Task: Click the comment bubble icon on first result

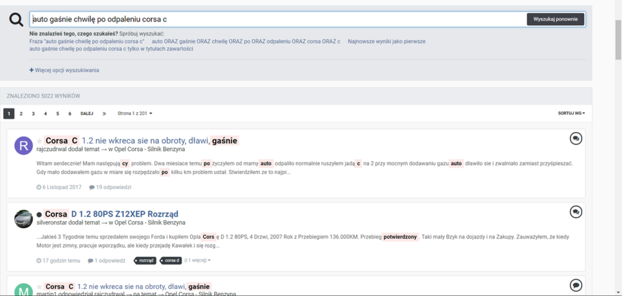Action: (576, 139)
